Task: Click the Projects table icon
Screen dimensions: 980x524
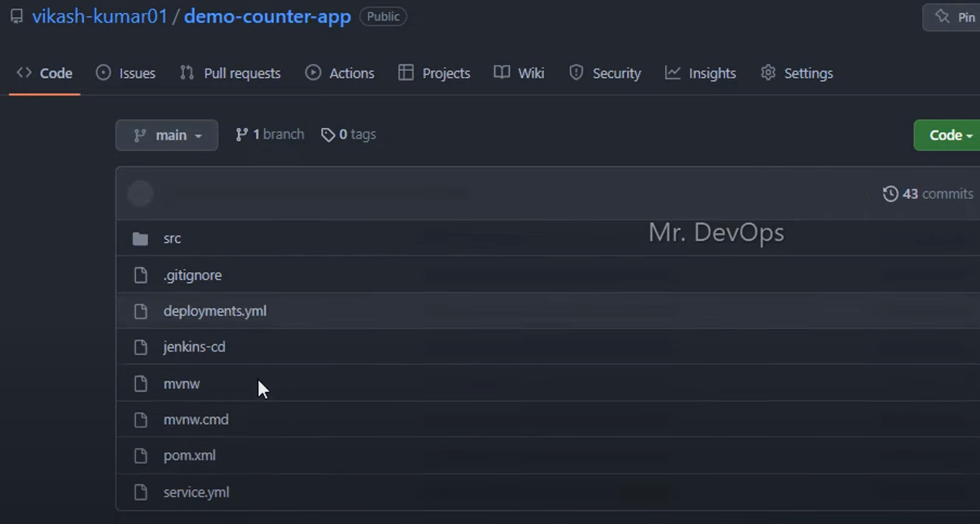Action: 406,73
